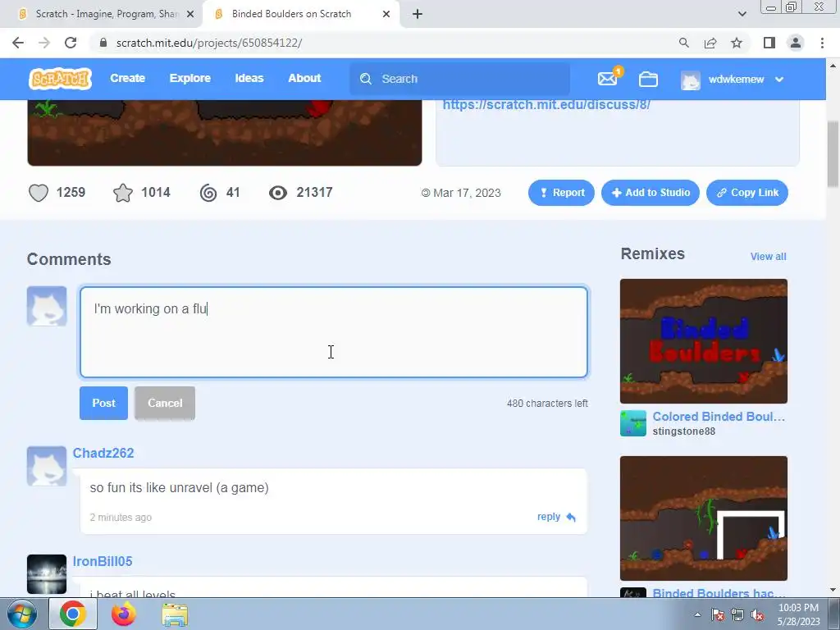Open the scratch.mit.edu/discuss/8/ link
840x630 pixels.
(546, 104)
